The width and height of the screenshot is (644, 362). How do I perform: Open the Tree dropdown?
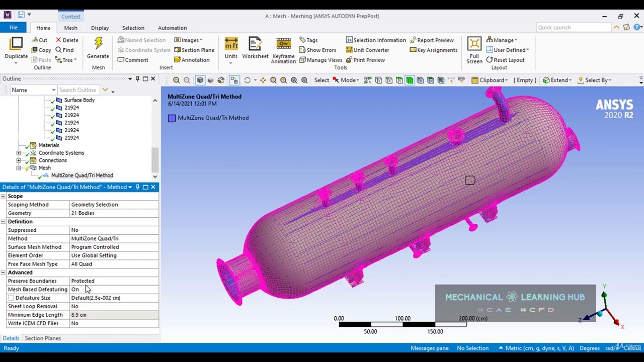point(66,60)
